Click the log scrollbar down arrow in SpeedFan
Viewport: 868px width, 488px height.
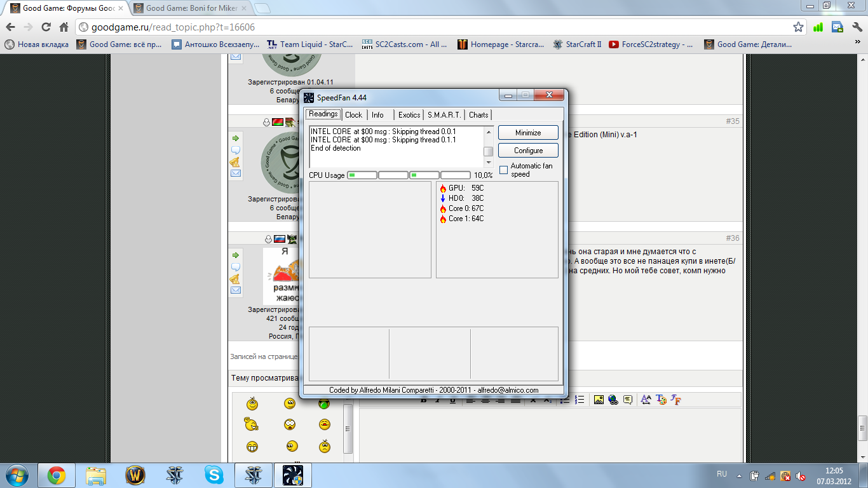pyautogui.click(x=489, y=163)
